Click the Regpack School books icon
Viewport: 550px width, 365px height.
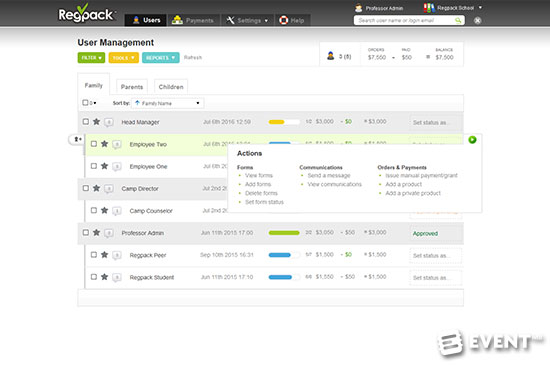click(x=429, y=7)
